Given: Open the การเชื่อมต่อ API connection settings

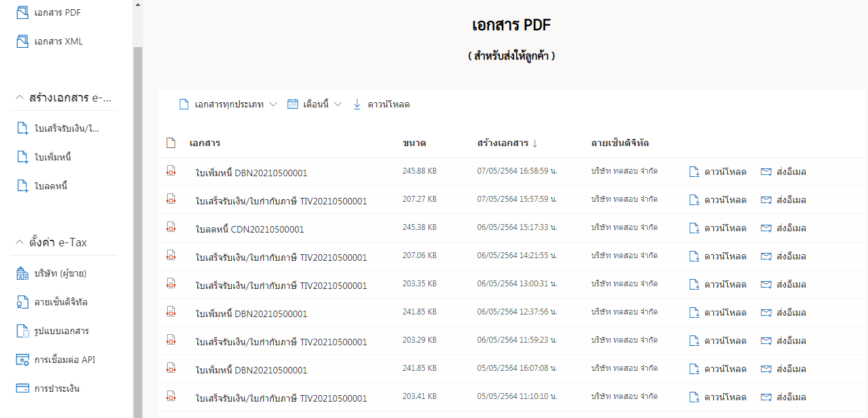Looking at the screenshot, I should [x=62, y=359].
